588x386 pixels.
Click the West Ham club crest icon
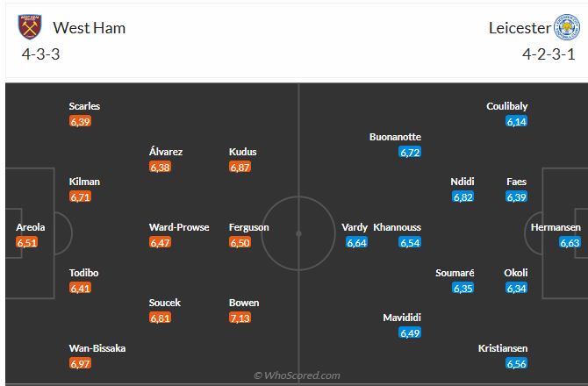coord(30,27)
